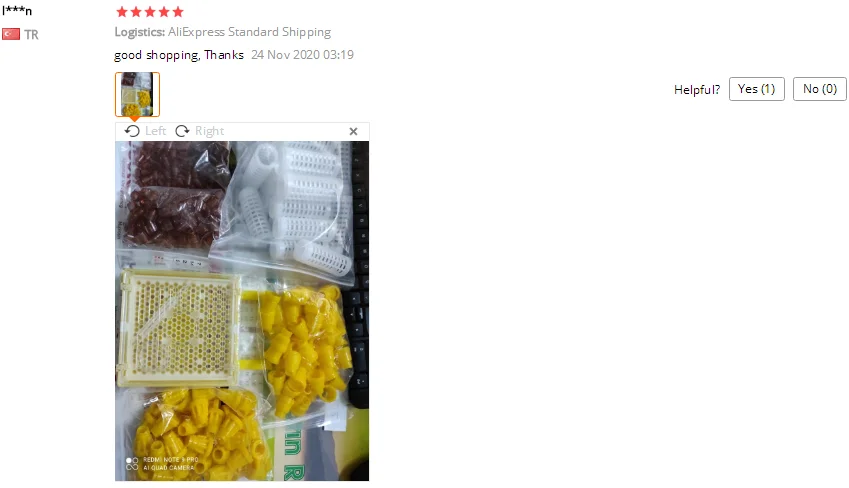The width and height of the screenshot is (849, 488).
Task: Click the review text good shopping, Thanks
Action: [179, 55]
